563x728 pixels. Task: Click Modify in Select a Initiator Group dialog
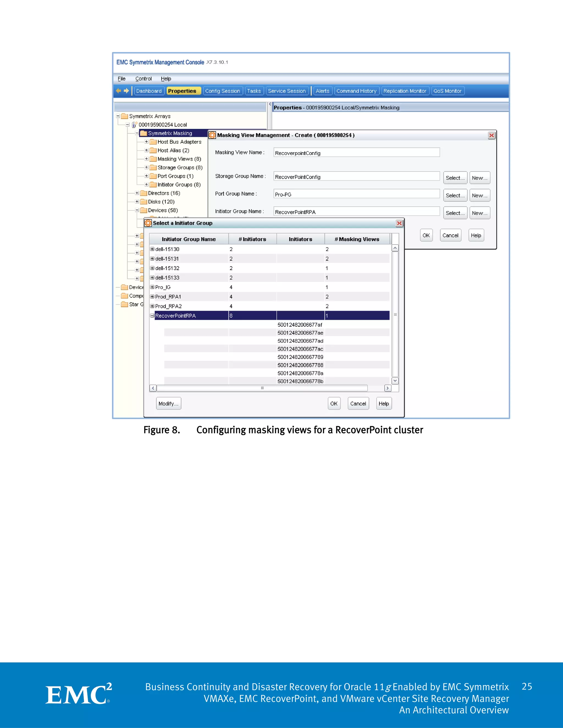tap(169, 403)
